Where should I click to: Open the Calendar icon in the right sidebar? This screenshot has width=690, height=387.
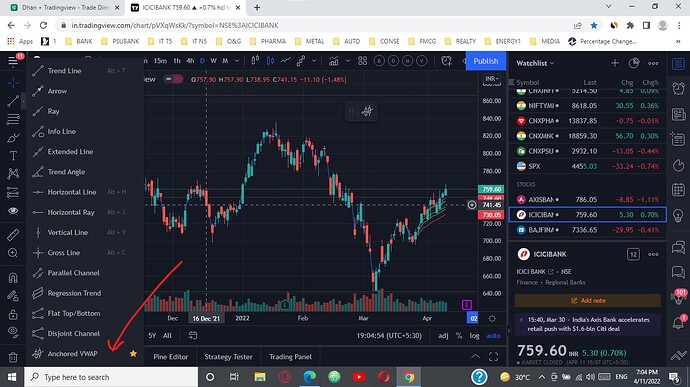[678, 190]
